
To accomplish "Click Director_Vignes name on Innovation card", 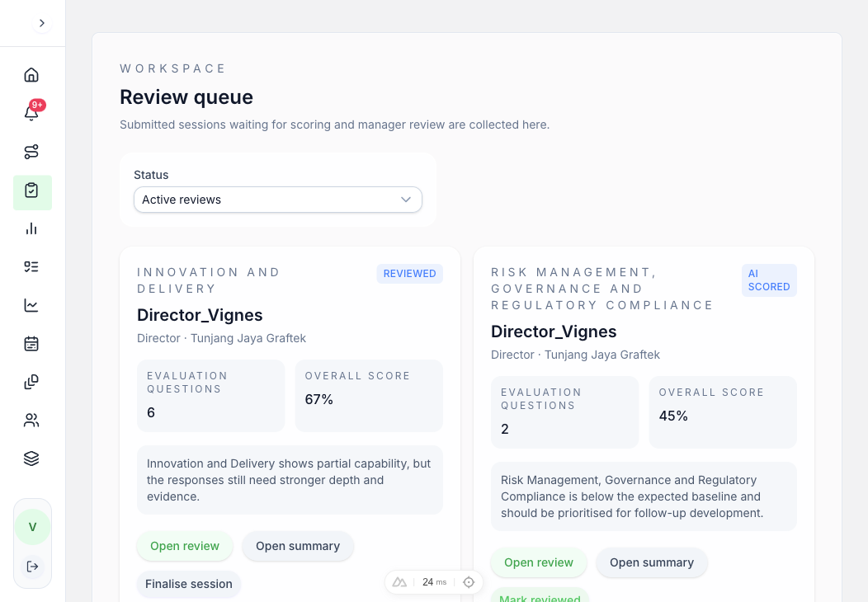I will tap(200, 315).
